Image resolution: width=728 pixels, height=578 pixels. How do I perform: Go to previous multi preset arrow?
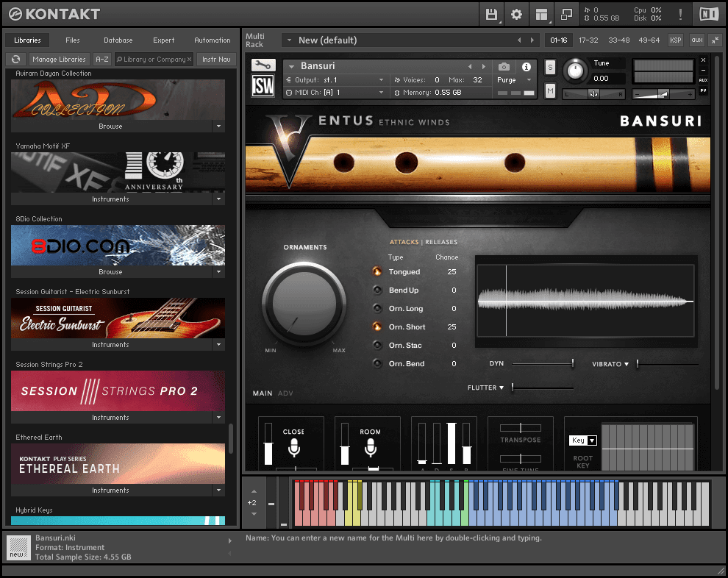(519, 40)
